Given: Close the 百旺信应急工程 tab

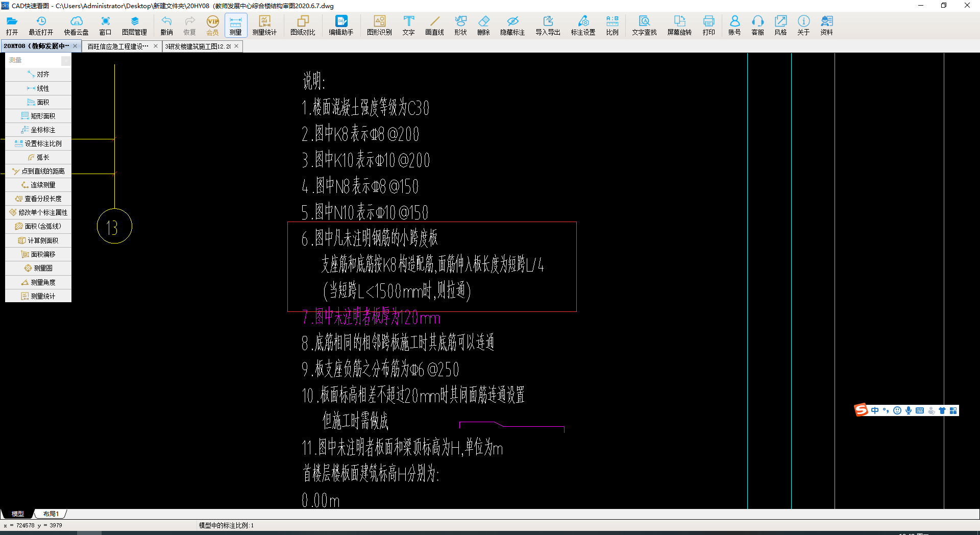Looking at the screenshot, I should pyautogui.click(x=156, y=46).
